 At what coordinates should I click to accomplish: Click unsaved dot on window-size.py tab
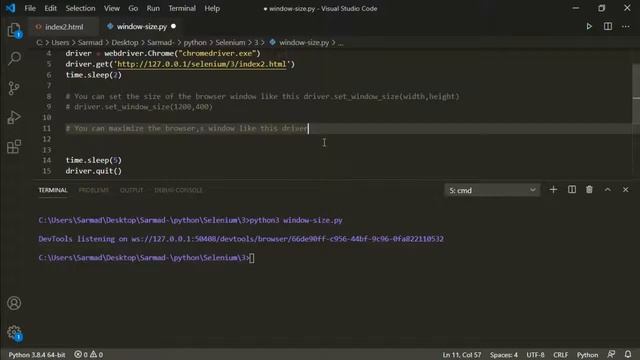point(173,27)
